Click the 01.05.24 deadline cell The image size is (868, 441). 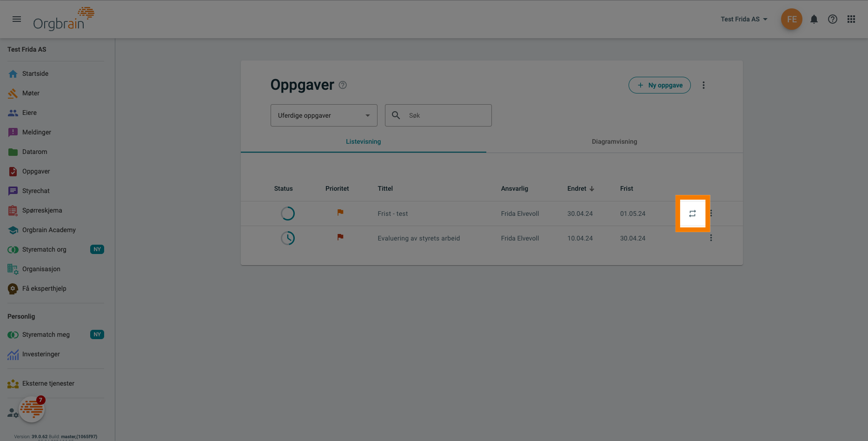[x=632, y=214]
